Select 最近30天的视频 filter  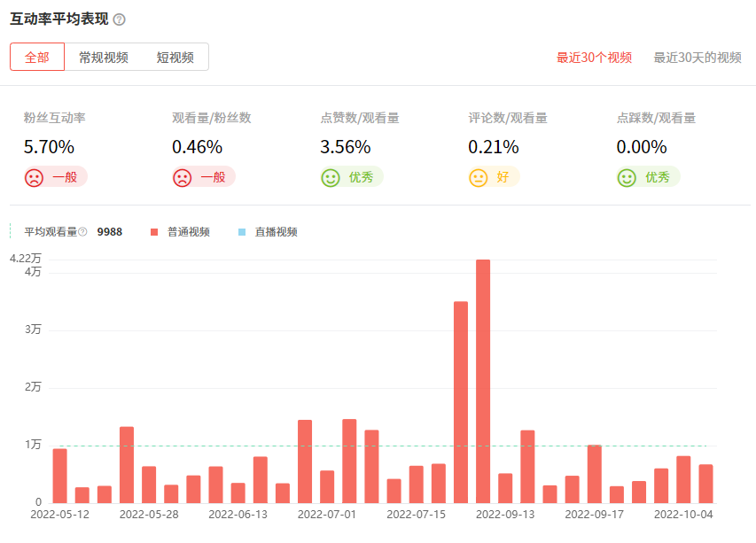coord(698,58)
